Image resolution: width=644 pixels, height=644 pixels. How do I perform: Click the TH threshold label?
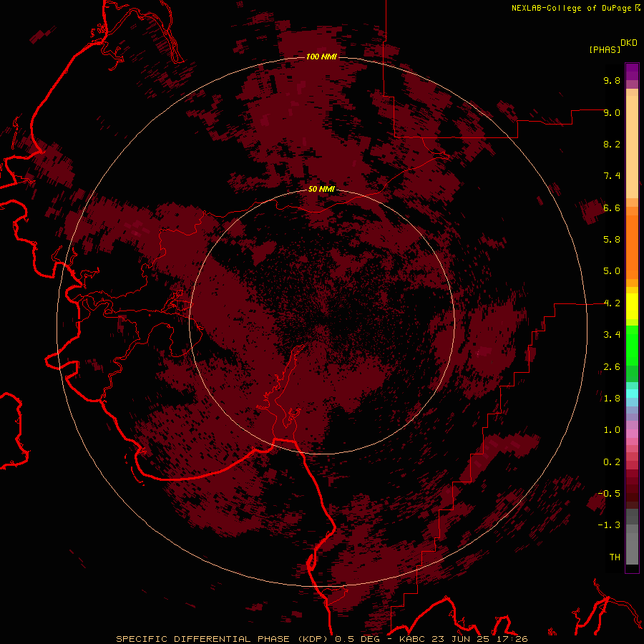[x=615, y=557]
